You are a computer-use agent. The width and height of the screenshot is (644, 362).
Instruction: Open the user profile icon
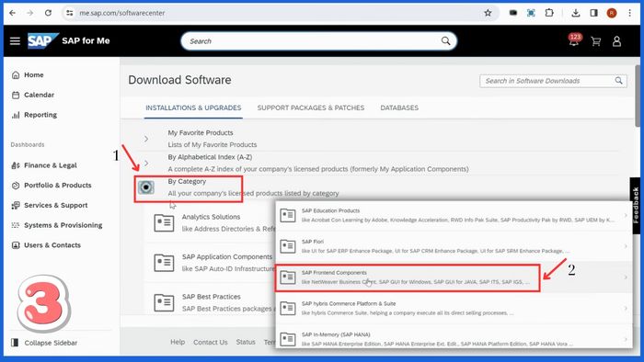616,41
